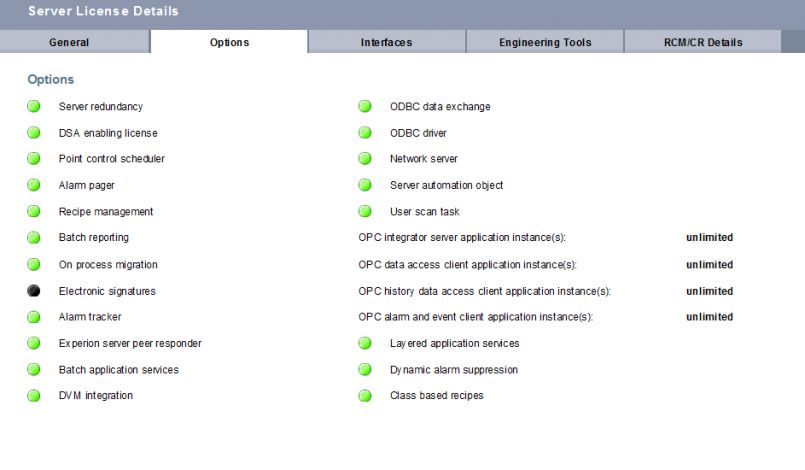805x470 pixels.
Task: Click the On process migration indicator
Action: 34,264
